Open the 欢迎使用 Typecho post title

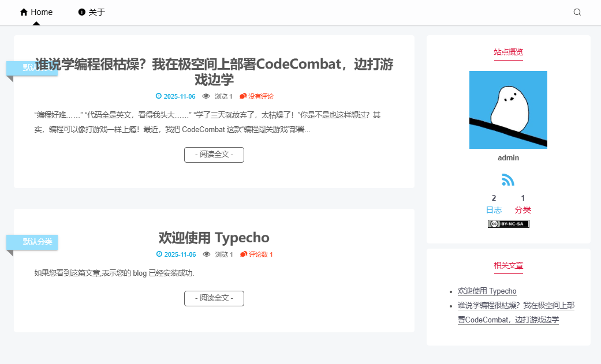214,238
